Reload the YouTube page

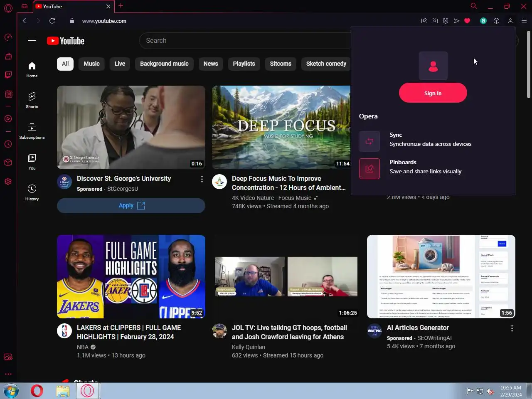(52, 21)
